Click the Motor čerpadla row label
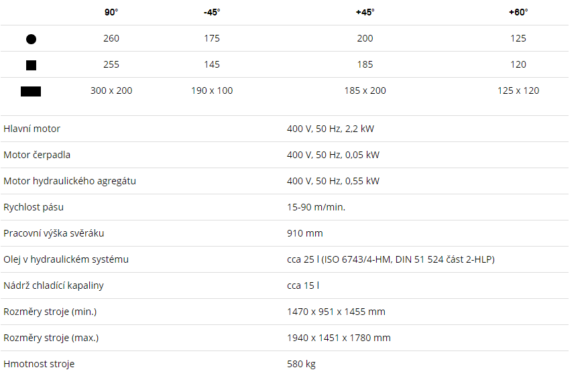This screenshot has height=386, width=588. [37, 155]
